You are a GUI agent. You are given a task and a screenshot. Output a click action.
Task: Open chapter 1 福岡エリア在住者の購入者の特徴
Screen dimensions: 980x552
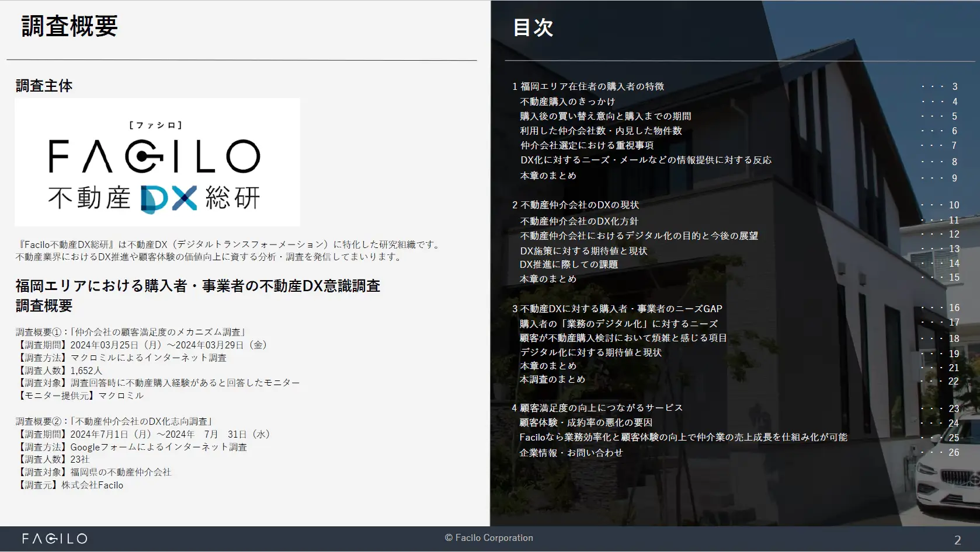(588, 86)
